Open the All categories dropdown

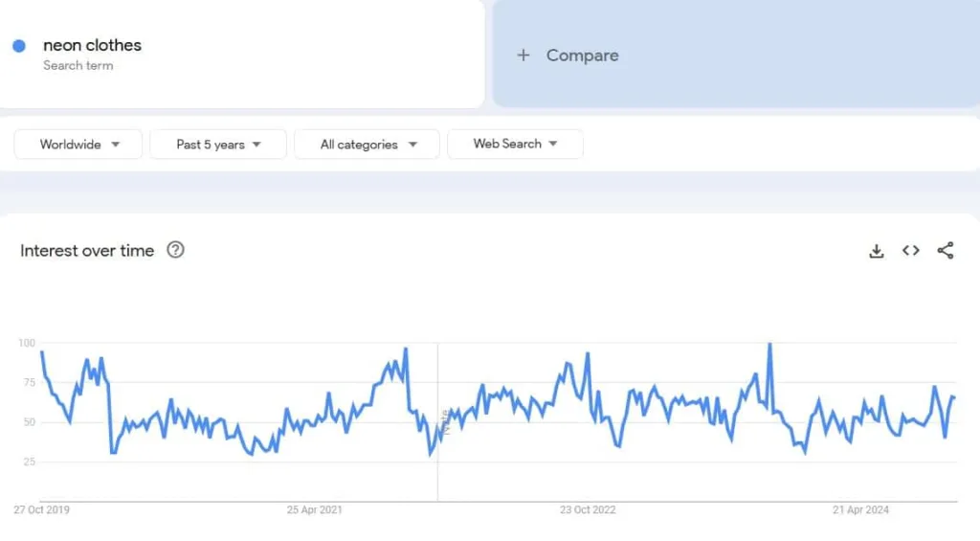[x=367, y=145]
